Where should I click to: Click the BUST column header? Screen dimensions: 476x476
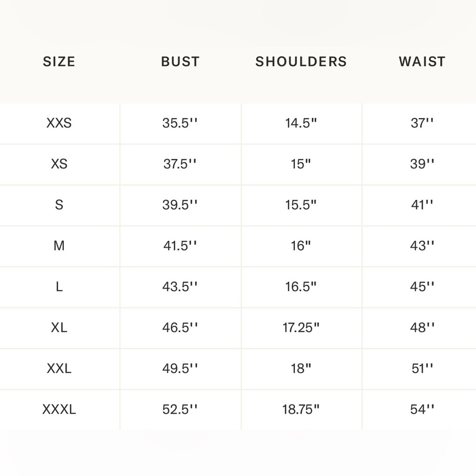coord(180,61)
